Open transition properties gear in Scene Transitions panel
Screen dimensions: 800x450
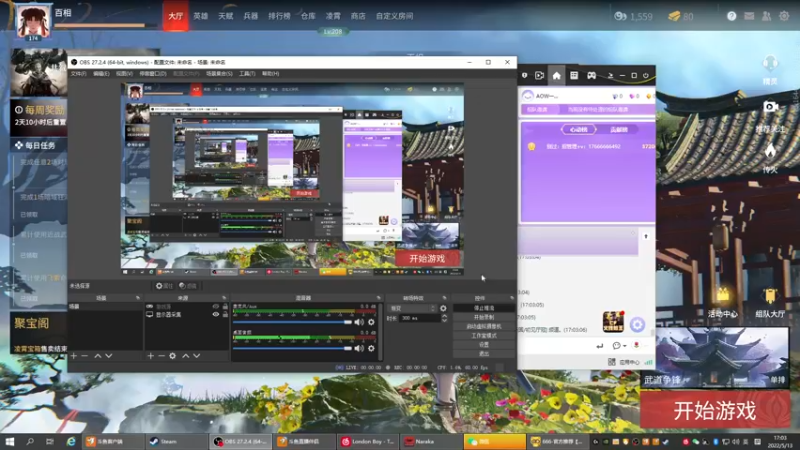pos(443,308)
